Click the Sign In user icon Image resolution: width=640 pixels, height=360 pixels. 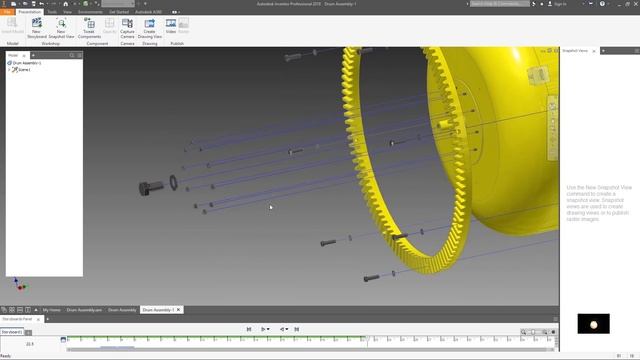click(x=550, y=4)
